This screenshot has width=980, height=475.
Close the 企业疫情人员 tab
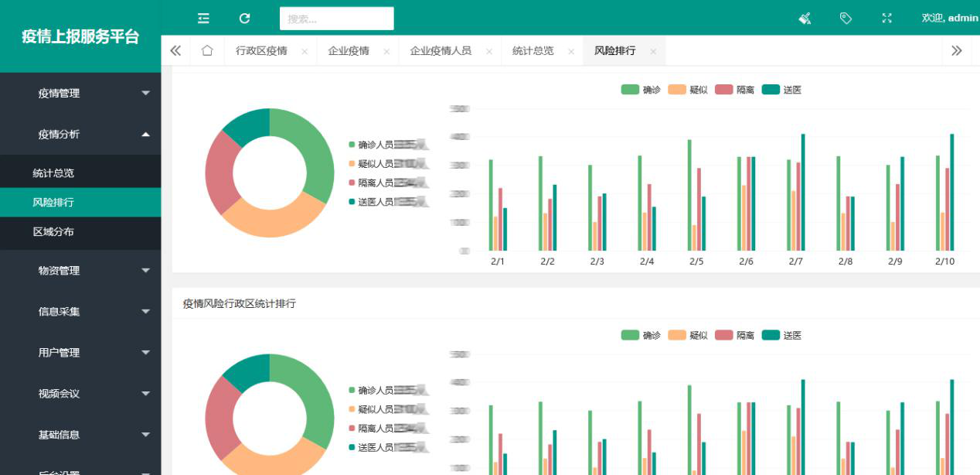coord(489,52)
